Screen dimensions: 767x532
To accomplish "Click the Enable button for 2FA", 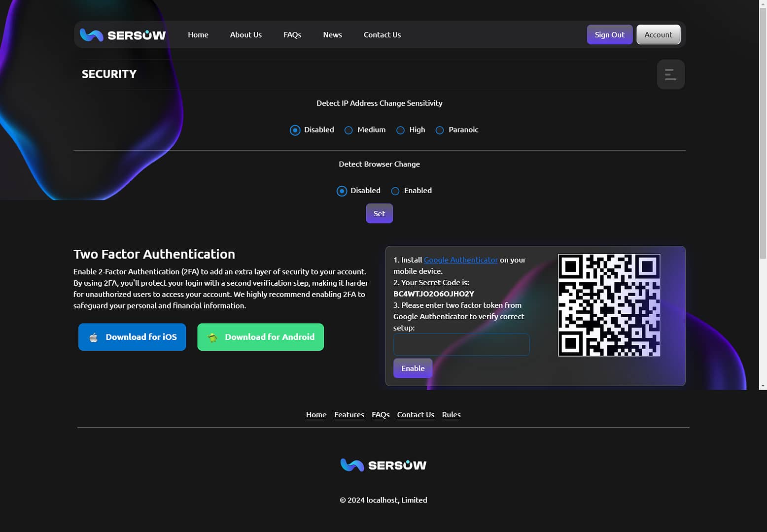I will tap(413, 368).
